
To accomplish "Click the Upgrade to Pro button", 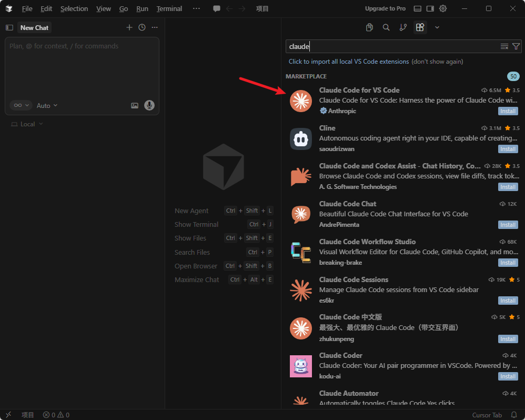I will point(385,9).
